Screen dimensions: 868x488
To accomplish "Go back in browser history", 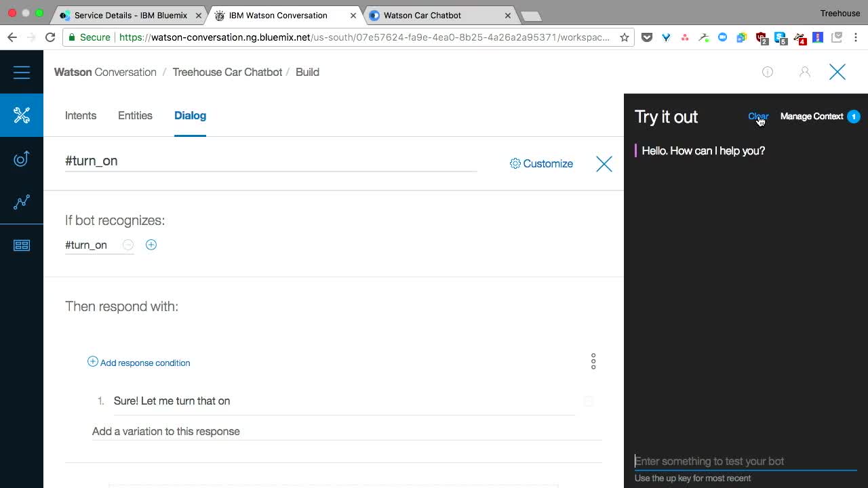I will 12,37.
